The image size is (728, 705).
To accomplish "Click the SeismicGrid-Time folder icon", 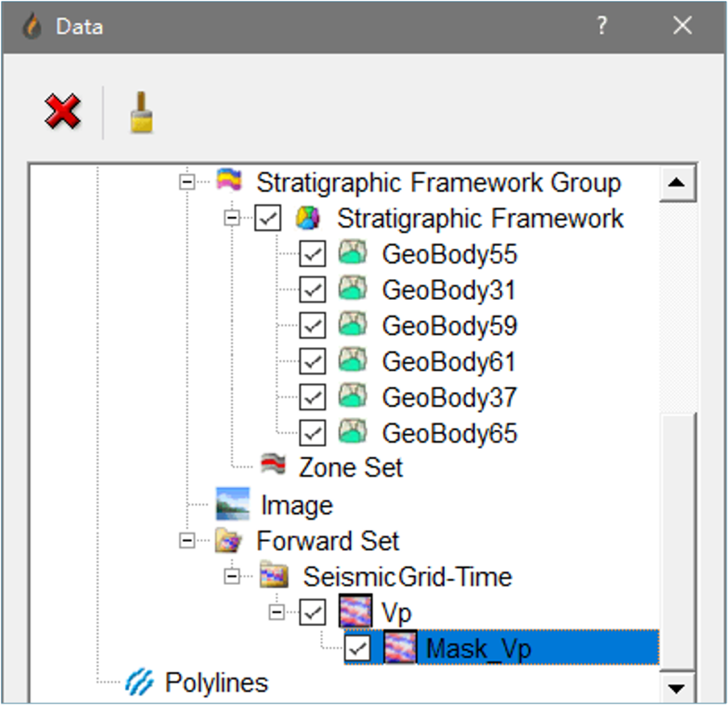I will 274,576.
